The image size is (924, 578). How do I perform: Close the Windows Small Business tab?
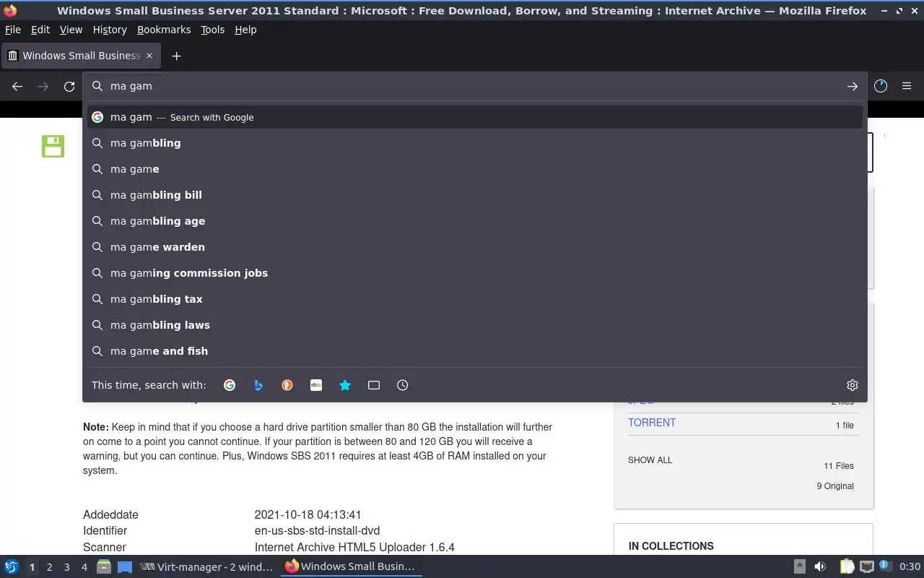pos(149,56)
